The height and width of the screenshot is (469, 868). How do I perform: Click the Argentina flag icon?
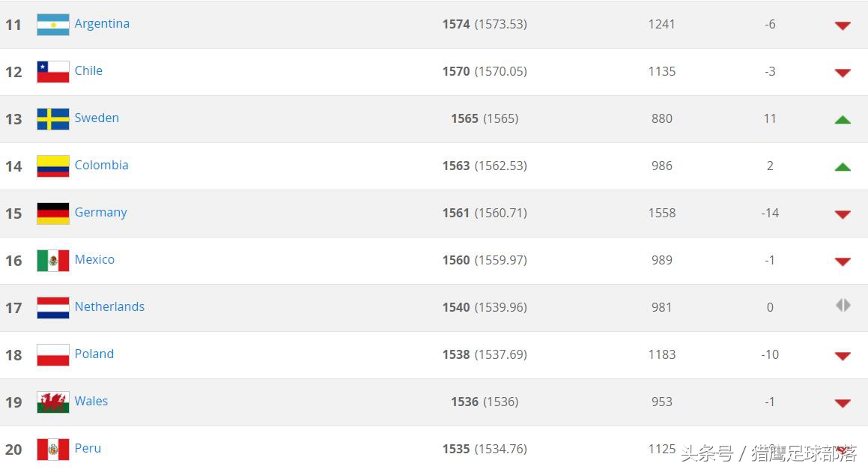[53, 25]
